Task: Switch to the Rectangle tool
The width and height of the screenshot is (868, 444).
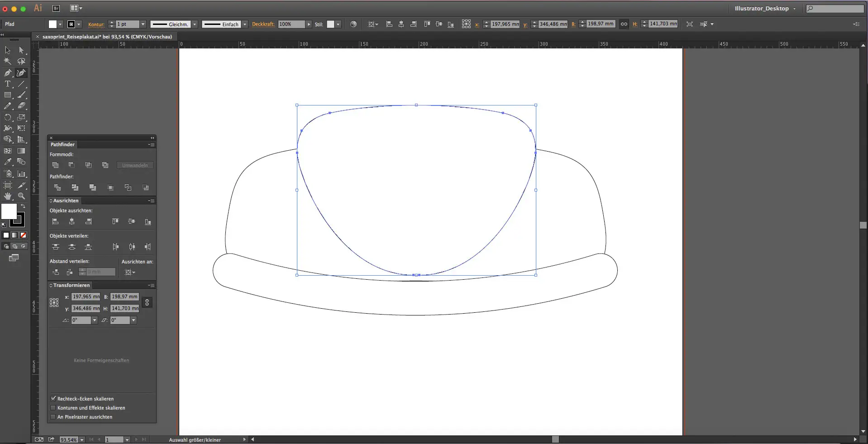Action: (8, 95)
